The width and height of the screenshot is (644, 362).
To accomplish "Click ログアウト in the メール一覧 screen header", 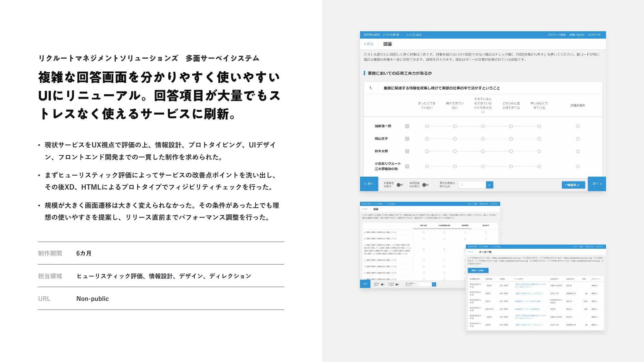I will (599, 247).
